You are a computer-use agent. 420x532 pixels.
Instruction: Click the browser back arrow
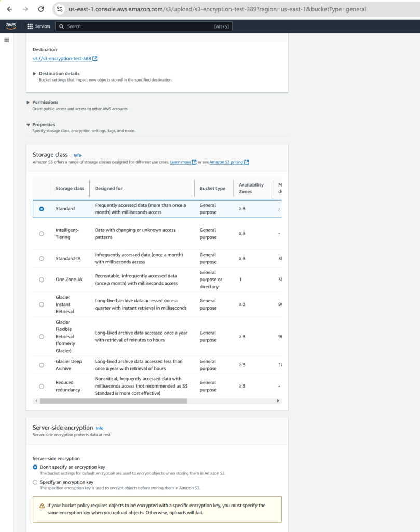[9, 9]
